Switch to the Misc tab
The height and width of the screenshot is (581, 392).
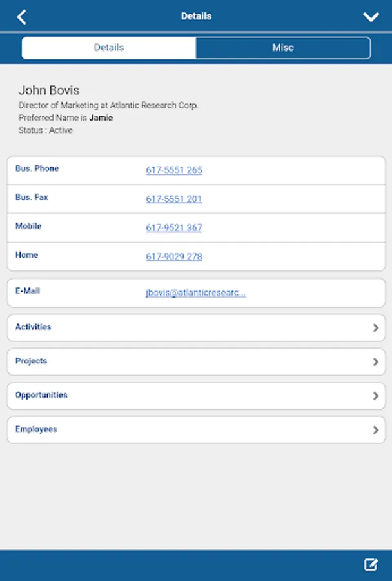tap(283, 48)
